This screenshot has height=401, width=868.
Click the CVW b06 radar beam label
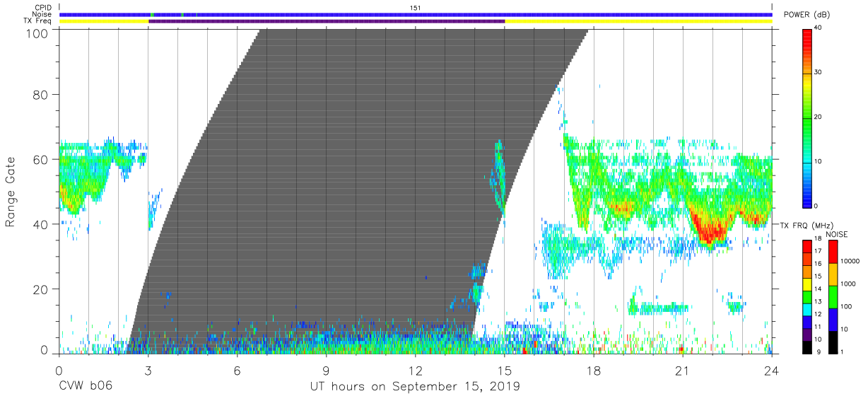pyautogui.click(x=86, y=386)
